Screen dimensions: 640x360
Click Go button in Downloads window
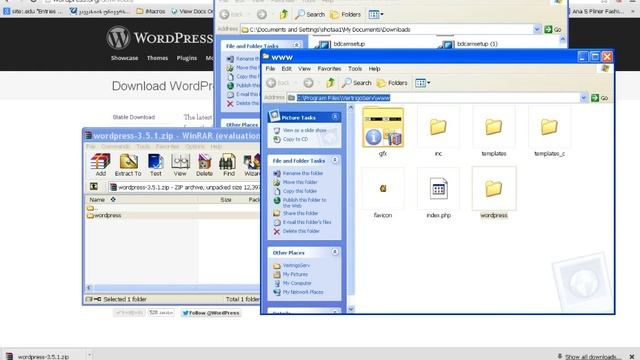coord(553,29)
